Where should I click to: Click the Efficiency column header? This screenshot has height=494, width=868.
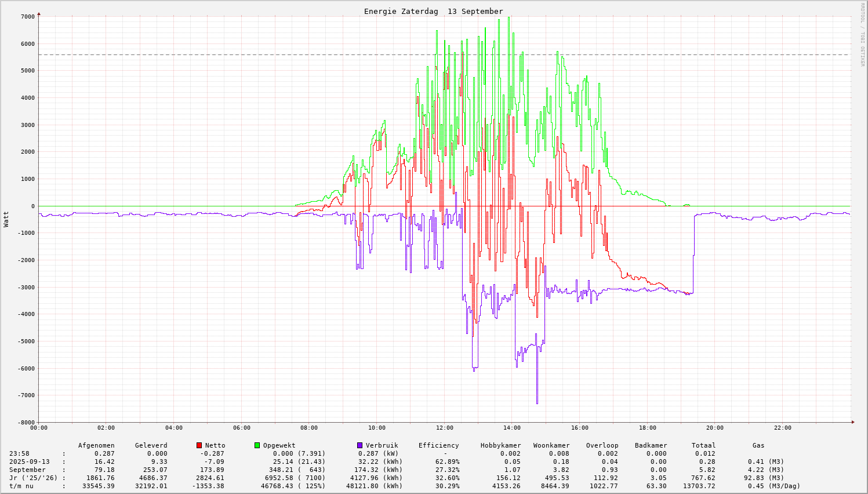(x=438, y=445)
